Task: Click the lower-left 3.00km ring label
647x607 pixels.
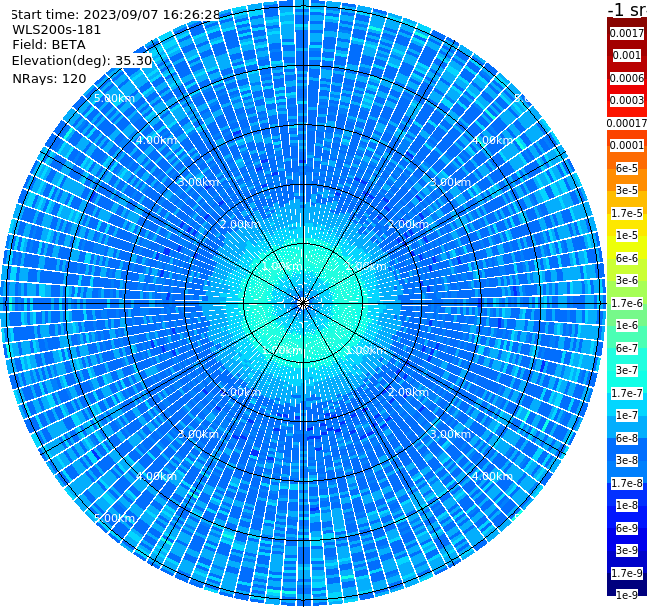Action: [198, 434]
